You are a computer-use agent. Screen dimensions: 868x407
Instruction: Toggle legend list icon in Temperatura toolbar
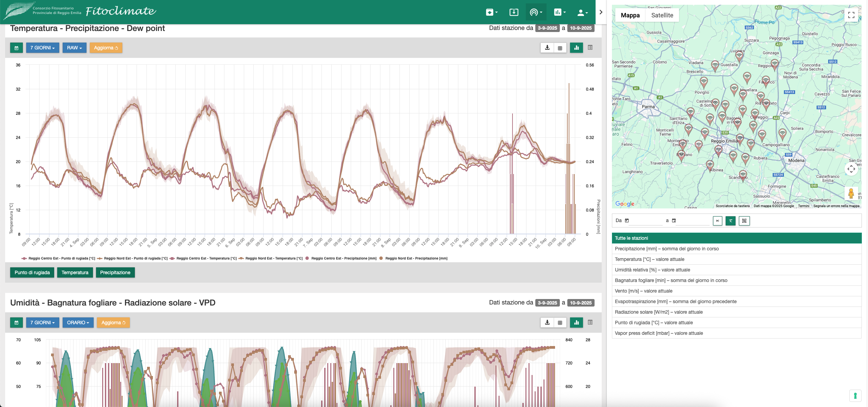point(590,48)
